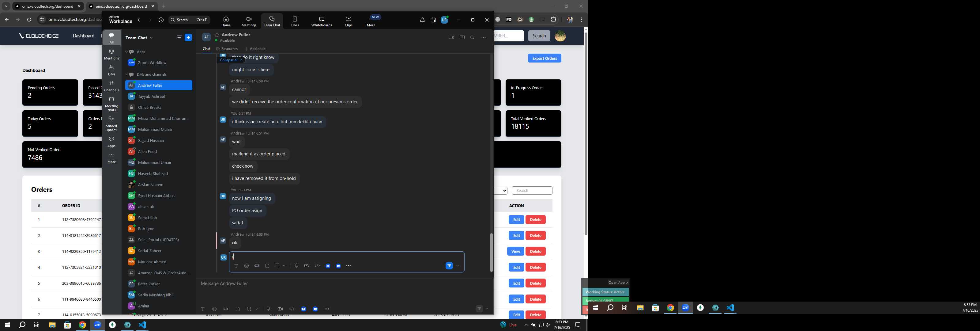Viewport: 980px width, 331px height.
Task: Open Visual Studio Code from left taskbar
Action: [x=142, y=325]
